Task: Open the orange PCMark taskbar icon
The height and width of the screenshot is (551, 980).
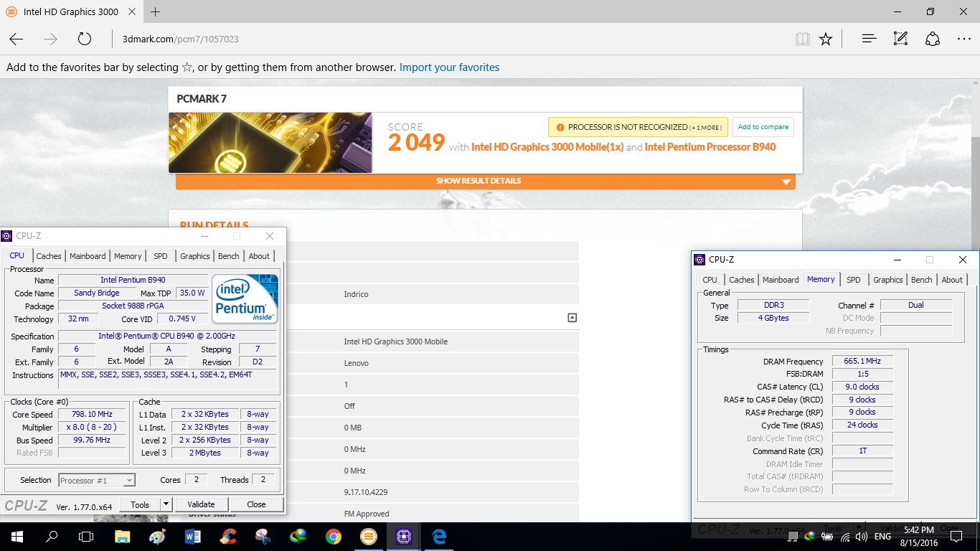Action: (x=368, y=536)
